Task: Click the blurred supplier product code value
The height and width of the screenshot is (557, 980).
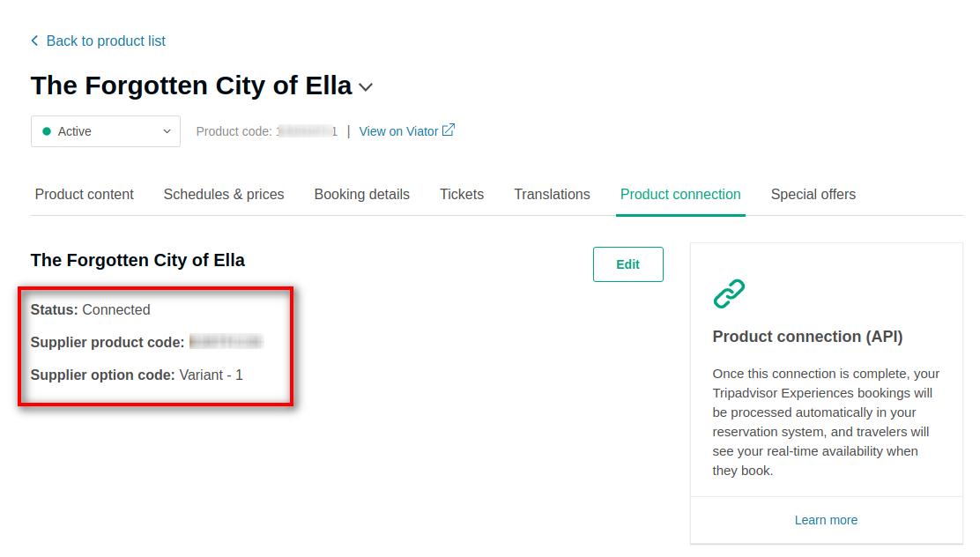Action: tap(226, 342)
